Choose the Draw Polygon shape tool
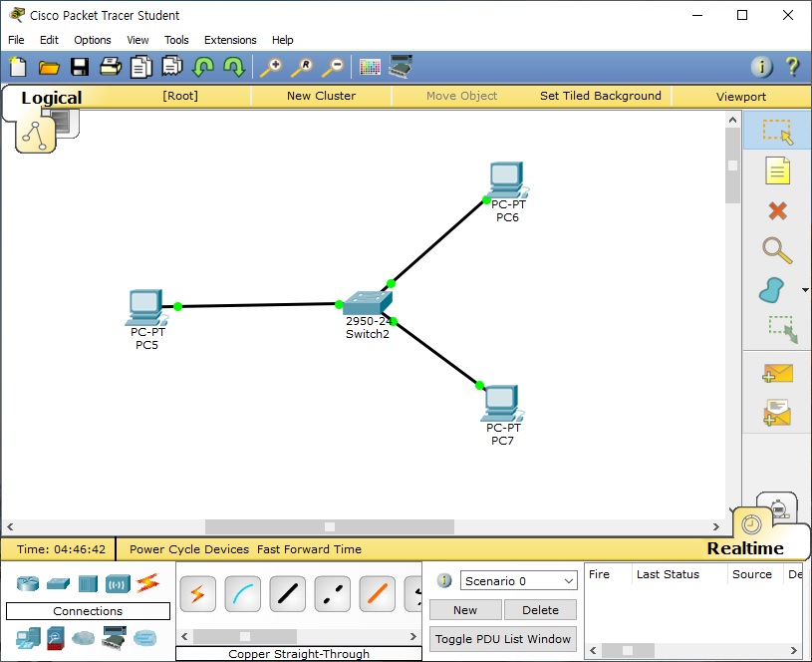This screenshot has width=812, height=662. (x=772, y=290)
